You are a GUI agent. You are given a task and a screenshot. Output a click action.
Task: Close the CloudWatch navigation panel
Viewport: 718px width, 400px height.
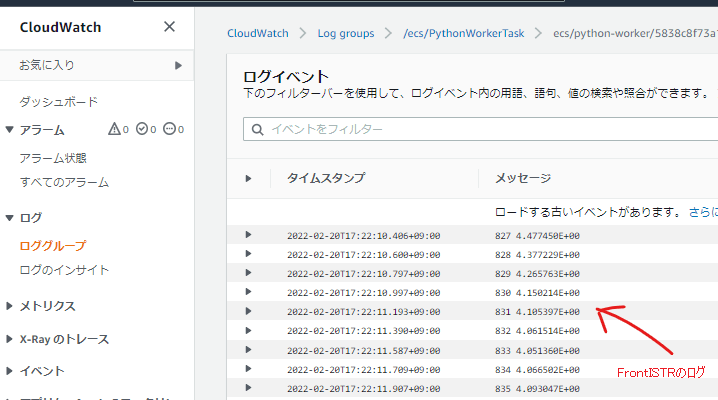(x=169, y=27)
